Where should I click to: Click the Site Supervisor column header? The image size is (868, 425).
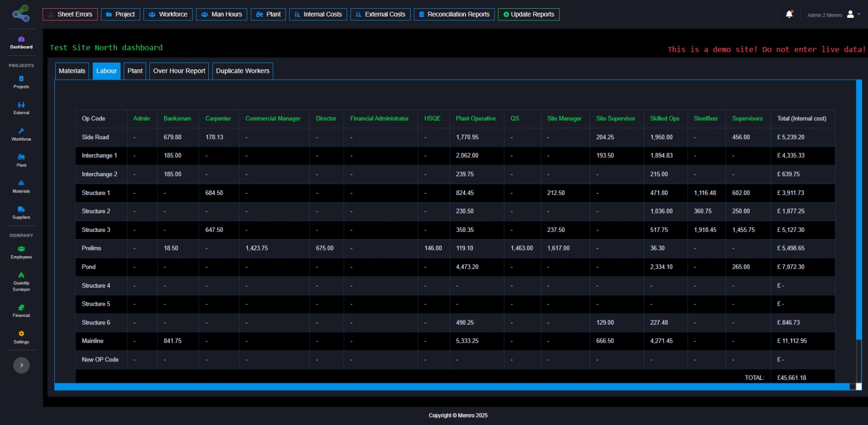tap(616, 118)
